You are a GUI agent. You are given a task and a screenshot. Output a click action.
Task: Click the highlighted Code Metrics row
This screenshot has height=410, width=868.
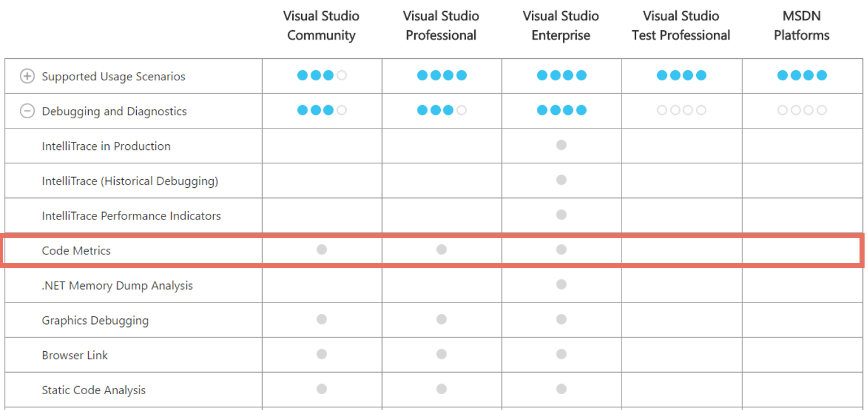(432, 249)
